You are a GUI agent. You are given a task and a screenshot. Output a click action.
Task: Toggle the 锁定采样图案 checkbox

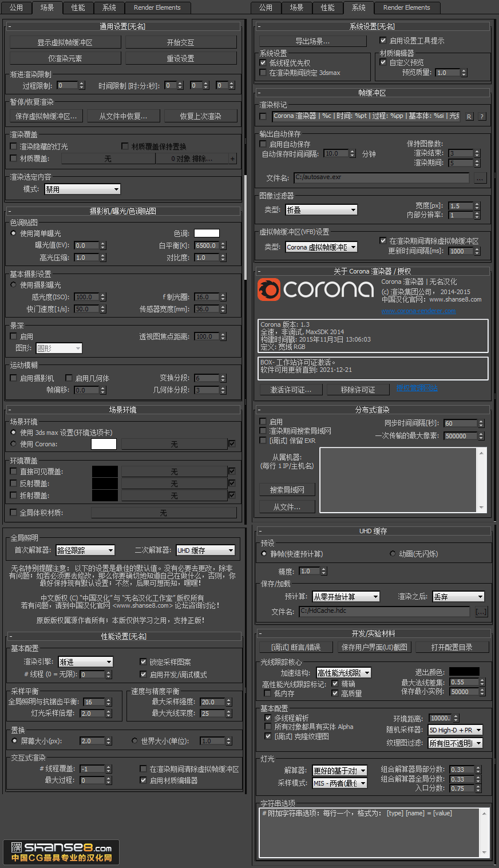coord(143,662)
